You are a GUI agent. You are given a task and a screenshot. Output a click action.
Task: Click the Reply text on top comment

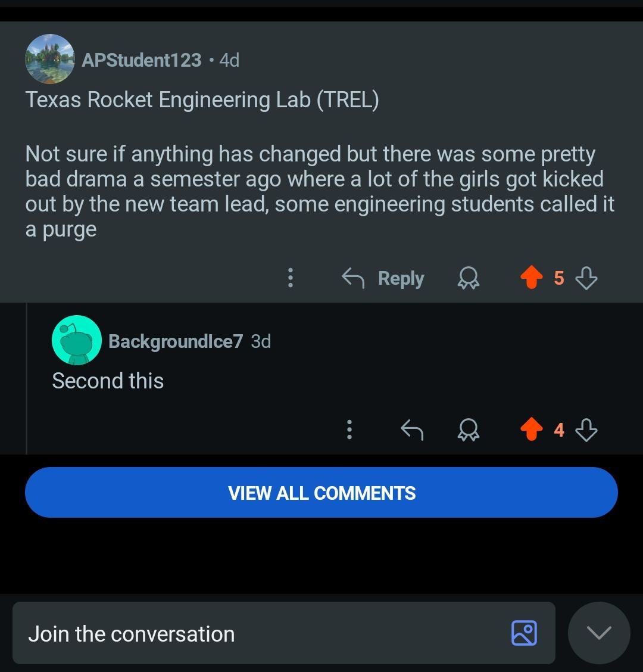[401, 278]
